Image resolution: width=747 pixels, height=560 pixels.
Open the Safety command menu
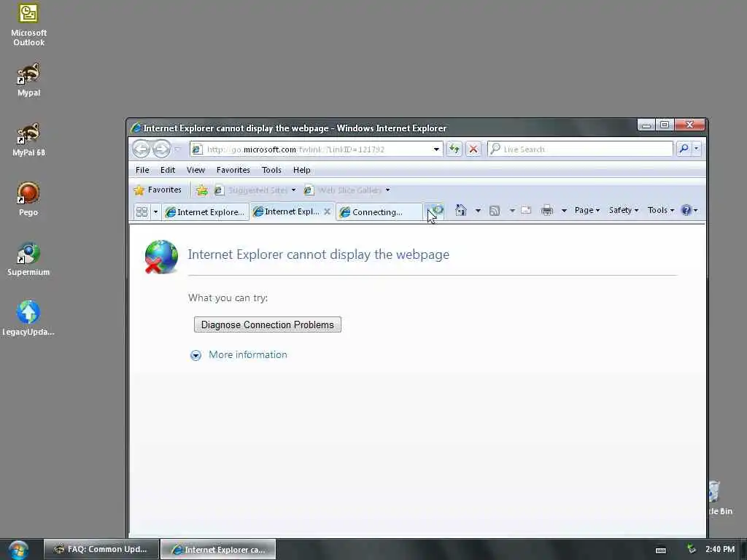623,211
